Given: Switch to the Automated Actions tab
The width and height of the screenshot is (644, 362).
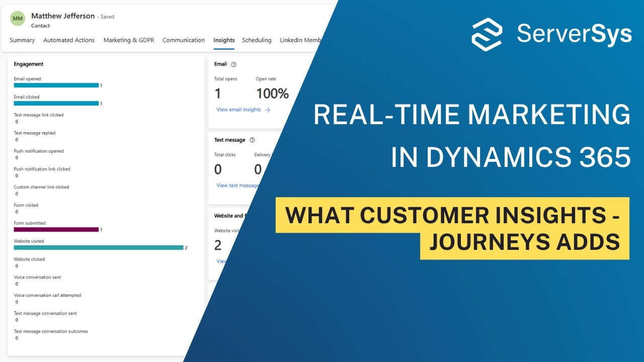Looking at the screenshot, I should [x=69, y=40].
